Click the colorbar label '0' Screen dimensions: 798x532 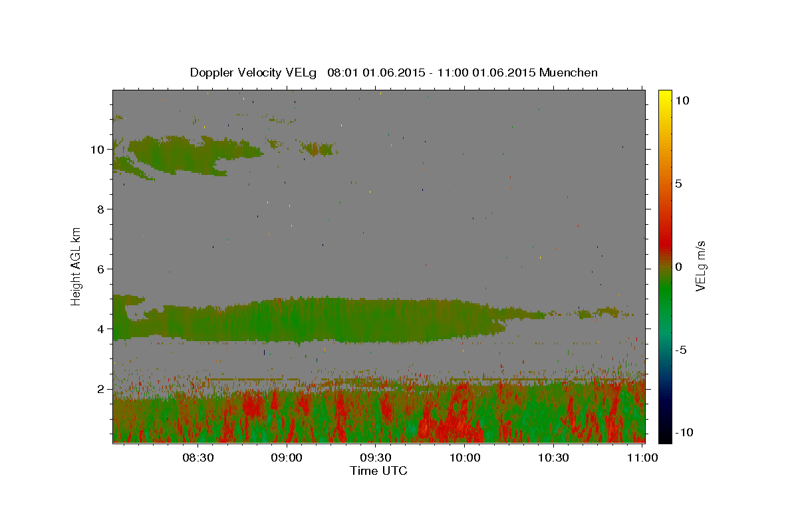click(678, 267)
